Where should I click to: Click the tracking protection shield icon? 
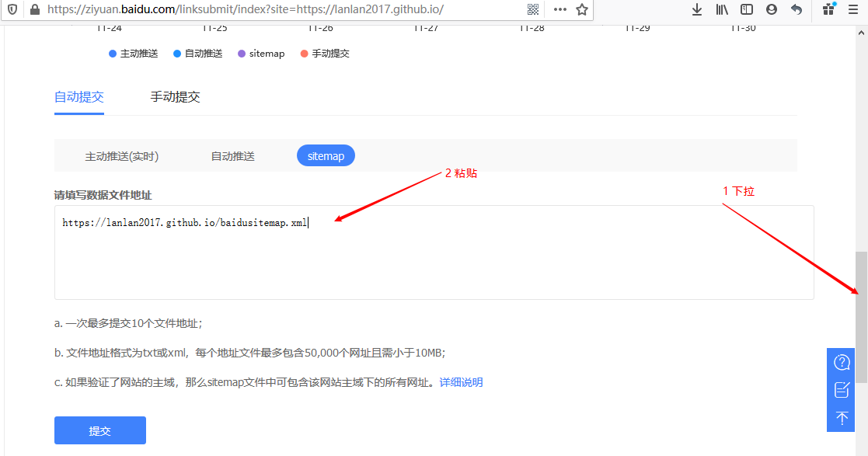12,9
